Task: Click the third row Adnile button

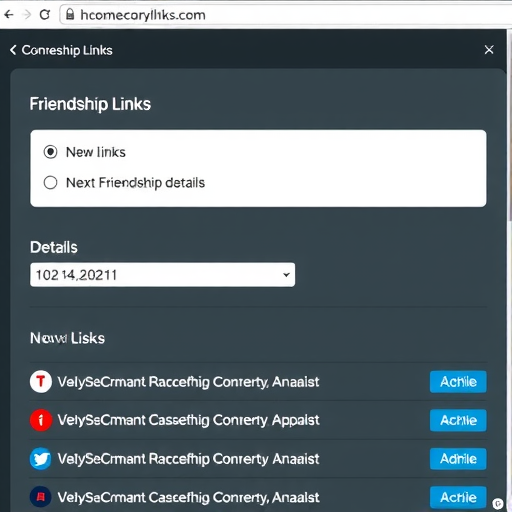Action: pyautogui.click(x=458, y=459)
